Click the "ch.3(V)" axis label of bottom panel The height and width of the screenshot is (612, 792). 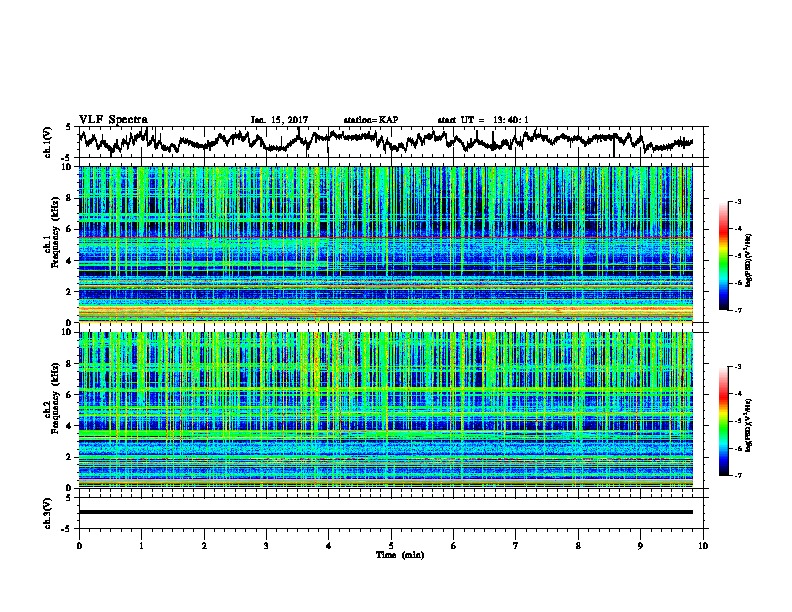(x=48, y=513)
